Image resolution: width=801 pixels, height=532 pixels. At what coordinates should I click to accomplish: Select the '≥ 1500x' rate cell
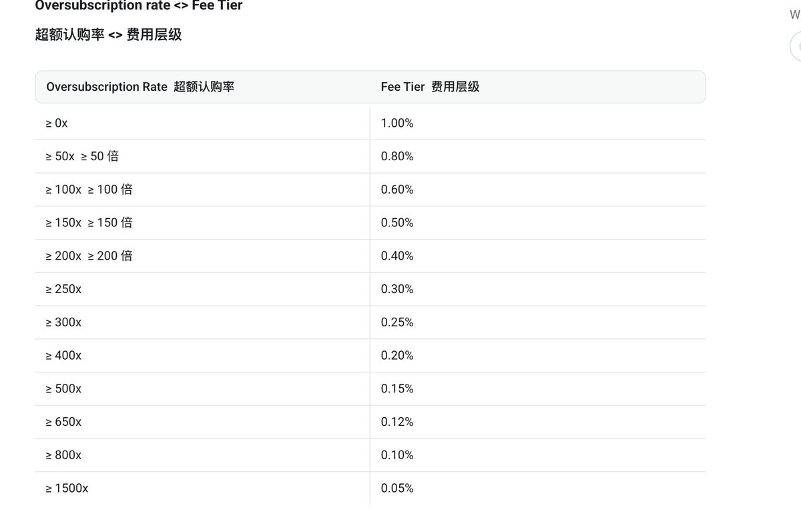(67, 489)
